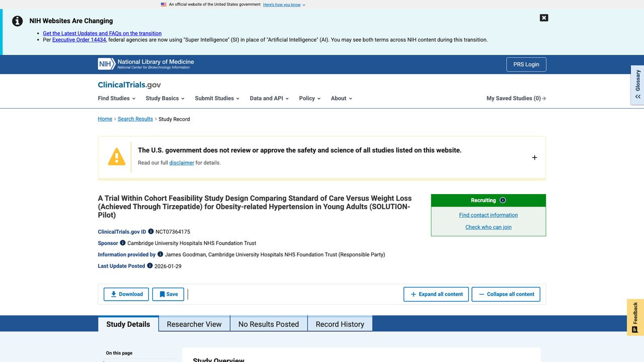Click info icon in Recruiting status badge
The width and height of the screenshot is (644, 362).
[503, 200]
